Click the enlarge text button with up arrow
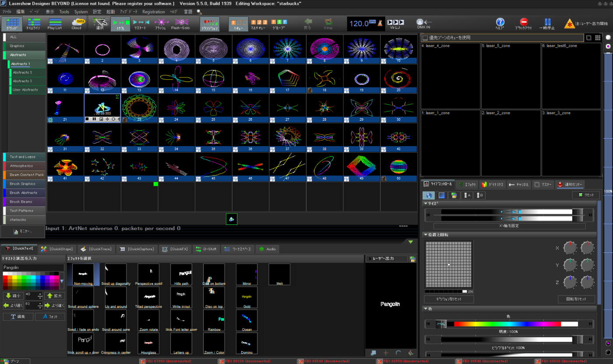This screenshot has height=364, width=613. point(55,296)
